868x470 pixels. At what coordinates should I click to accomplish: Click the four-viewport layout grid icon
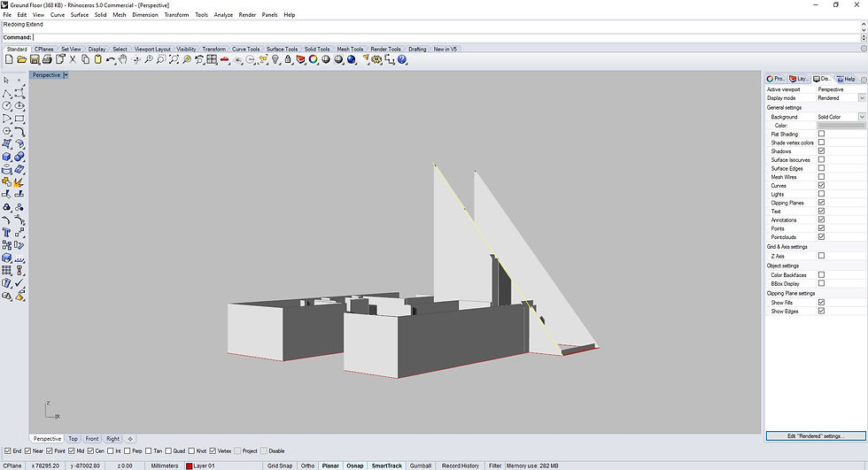point(212,59)
